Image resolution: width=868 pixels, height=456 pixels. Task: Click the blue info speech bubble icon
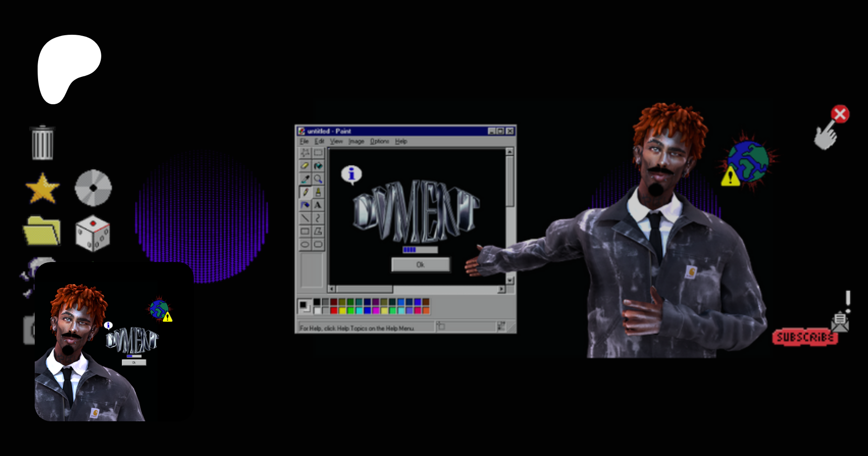coord(352,174)
